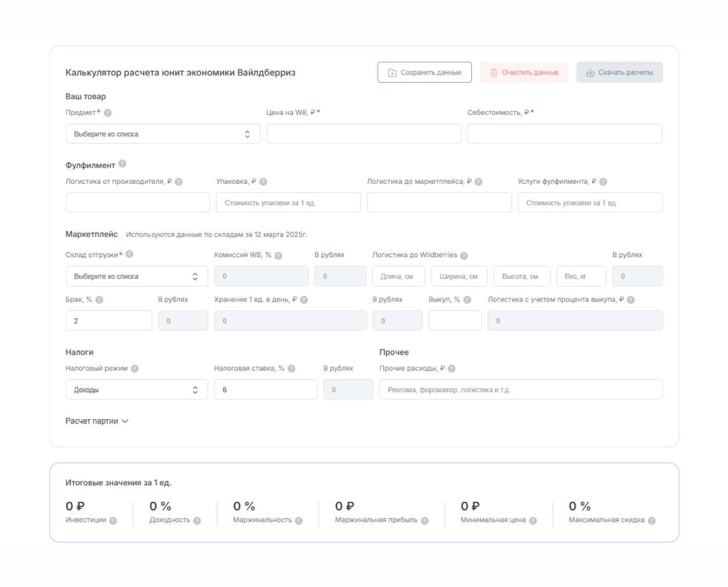Click the heading Итоговые значения за 1 ед.
728x587 pixels.
click(x=118, y=483)
